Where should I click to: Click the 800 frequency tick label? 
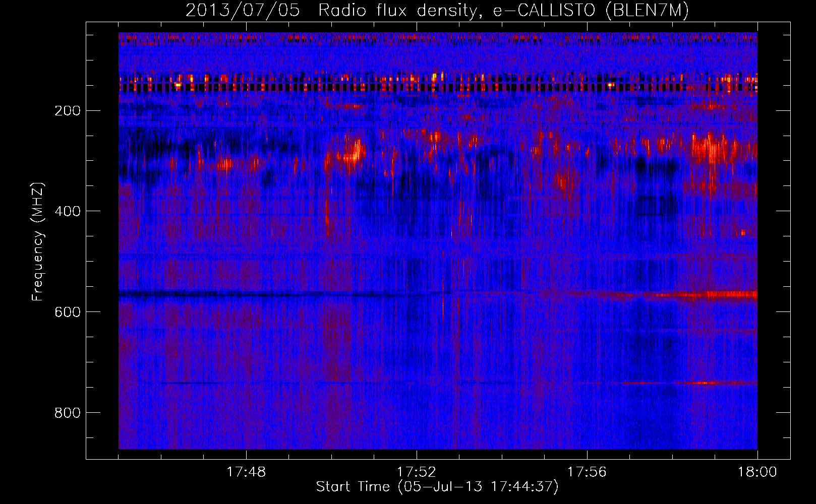click(x=68, y=413)
